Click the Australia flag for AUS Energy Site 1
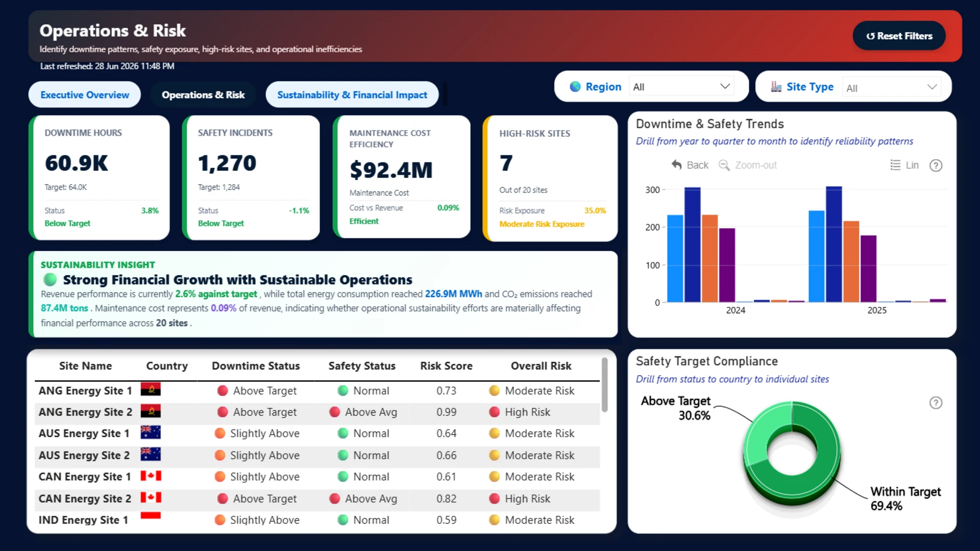The width and height of the screenshot is (980, 551). 151,432
